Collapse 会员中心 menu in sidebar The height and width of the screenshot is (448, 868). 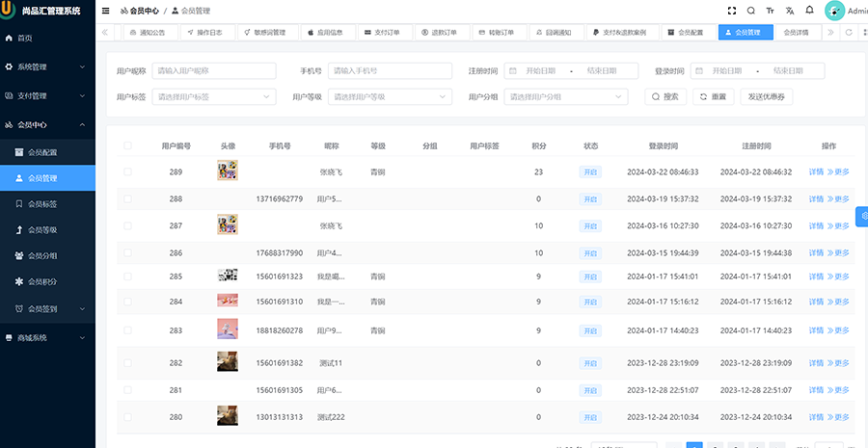47,125
